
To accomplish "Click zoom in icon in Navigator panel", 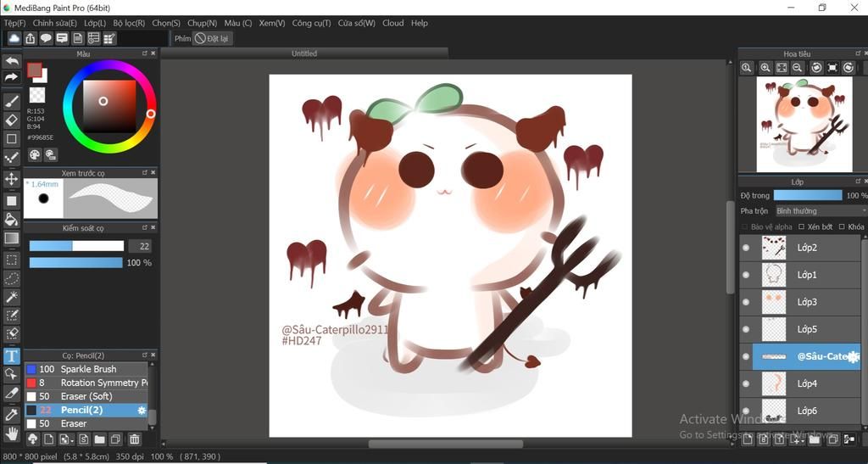I will (x=765, y=68).
